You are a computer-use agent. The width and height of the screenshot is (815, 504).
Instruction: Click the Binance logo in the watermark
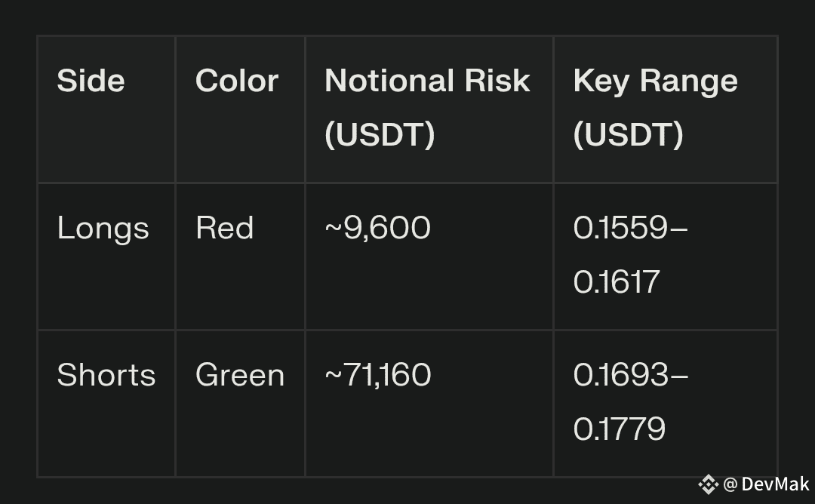click(x=708, y=484)
